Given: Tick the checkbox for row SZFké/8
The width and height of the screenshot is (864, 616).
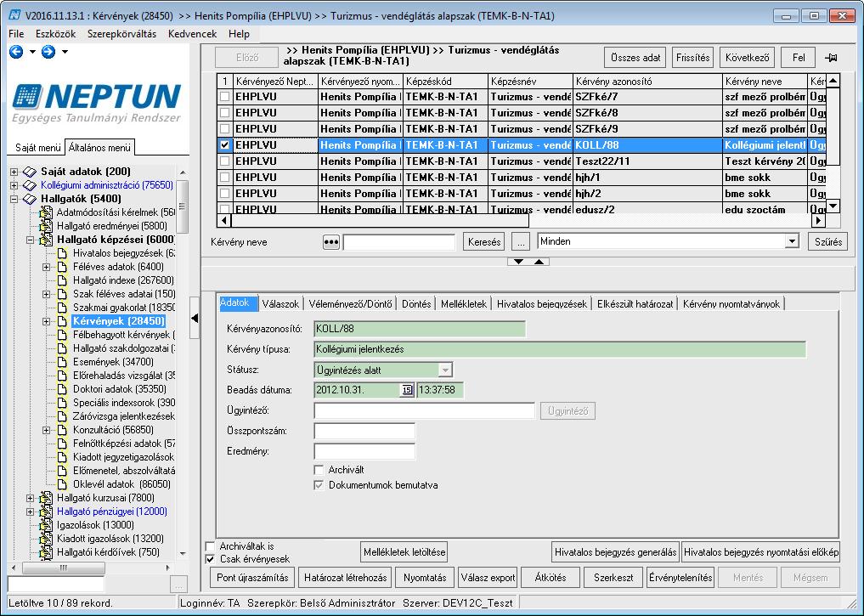Looking at the screenshot, I should (x=225, y=113).
